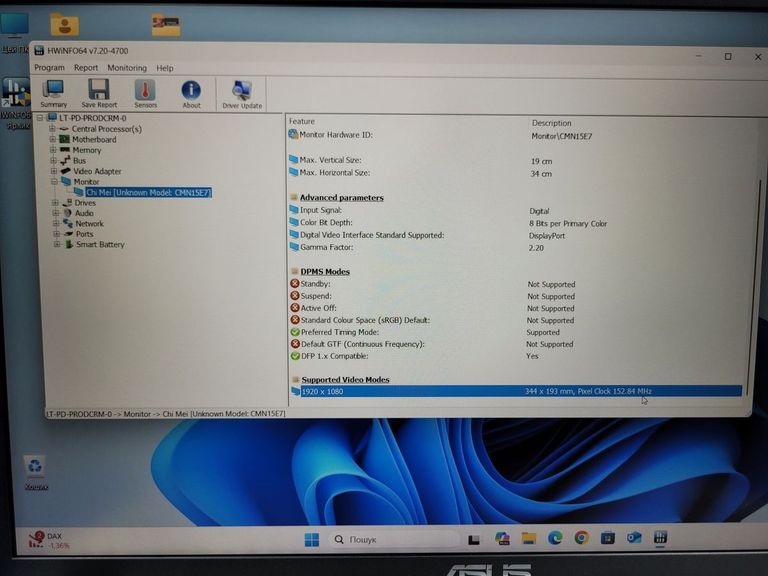Viewport: 768px width, 576px height.
Task: Select the Chi Mei CMN15E7 monitor entry
Action: [148, 192]
